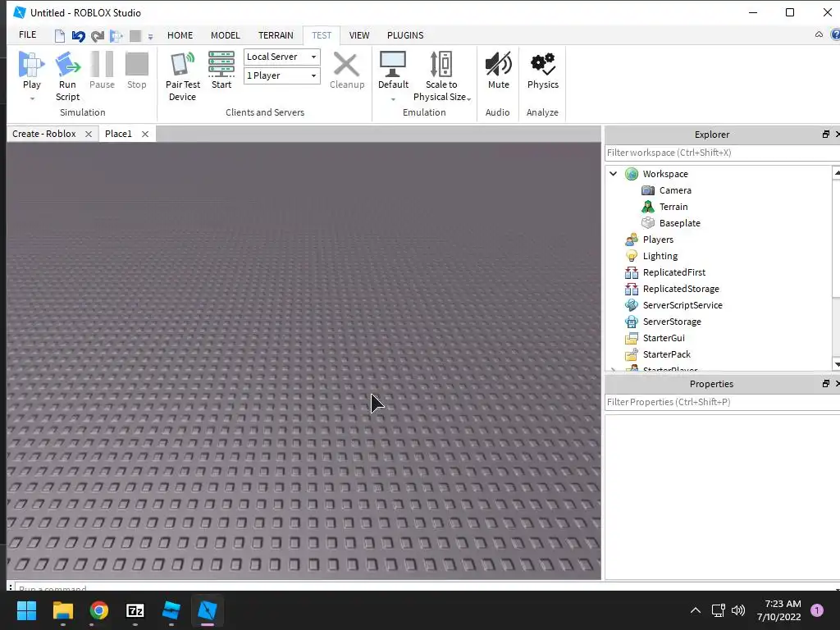The image size is (840, 630).
Task: Undock the Explorer panel
Action: (825, 135)
